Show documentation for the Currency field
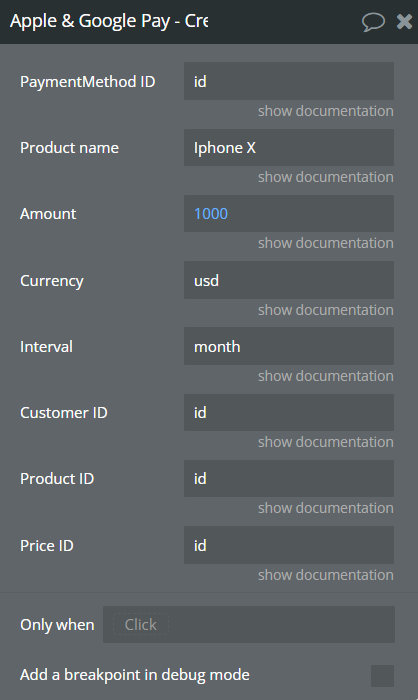The image size is (418, 700). click(x=326, y=310)
